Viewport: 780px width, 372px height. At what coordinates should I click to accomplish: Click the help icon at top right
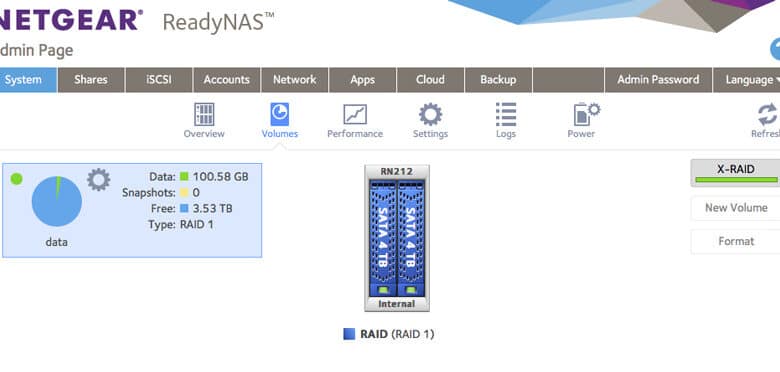[x=775, y=50]
